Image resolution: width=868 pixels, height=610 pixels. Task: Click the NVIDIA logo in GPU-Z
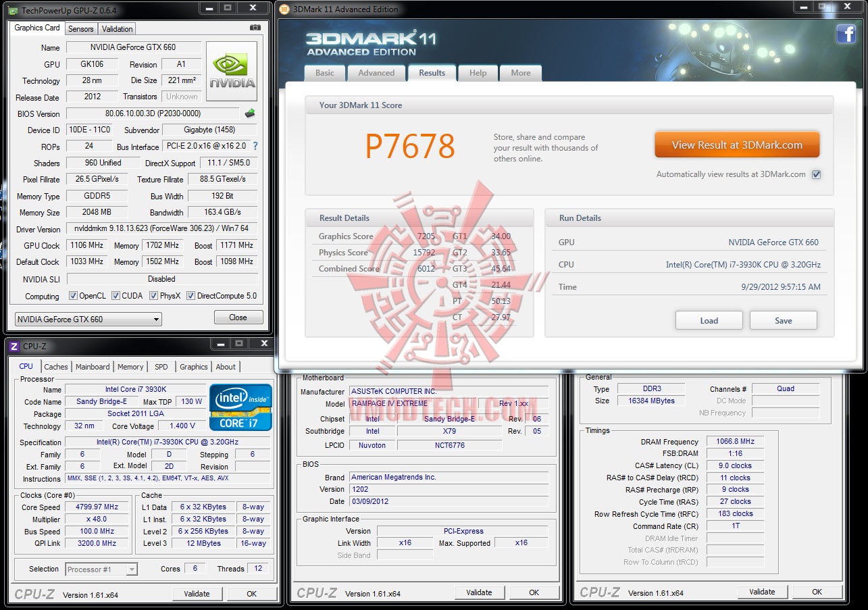point(232,72)
